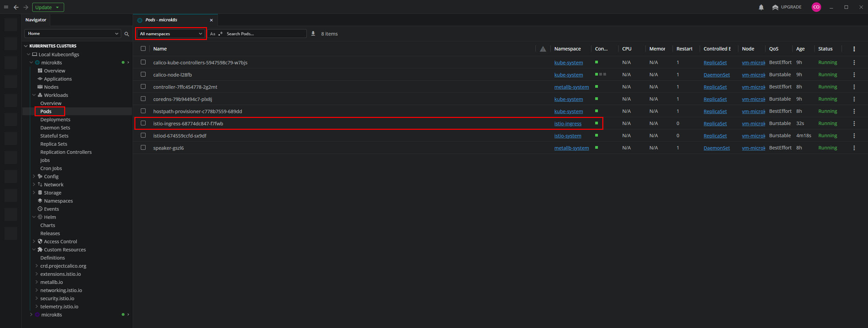This screenshot has width=868, height=328.
Task: Open actions menu for controller-7ffc454778 row
Action: (x=854, y=87)
